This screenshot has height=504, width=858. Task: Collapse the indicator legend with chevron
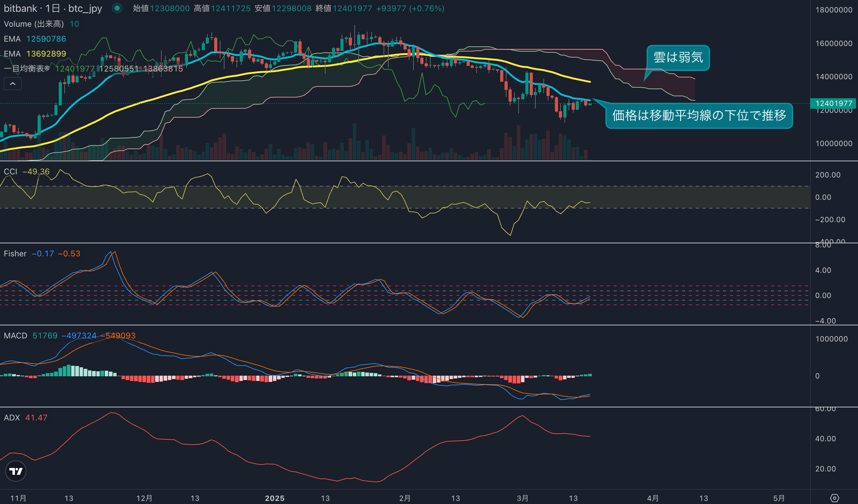(x=13, y=84)
